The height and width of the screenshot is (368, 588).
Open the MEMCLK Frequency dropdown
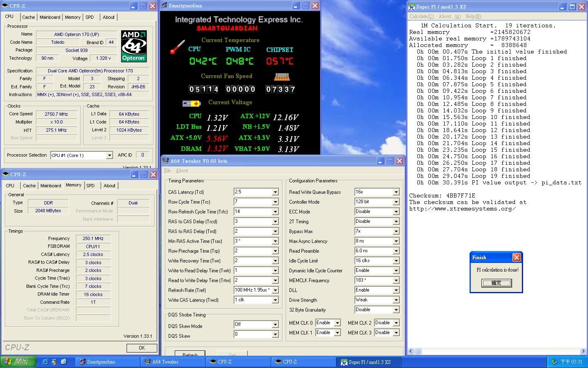pyautogui.click(x=396, y=280)
